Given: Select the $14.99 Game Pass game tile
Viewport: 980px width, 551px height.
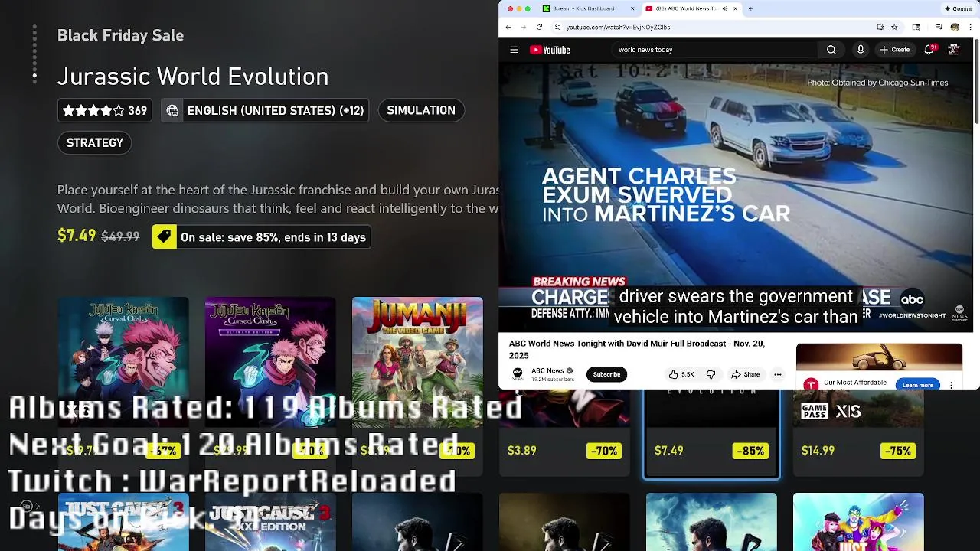Looking at the screenshot, I should click(858, 433).
